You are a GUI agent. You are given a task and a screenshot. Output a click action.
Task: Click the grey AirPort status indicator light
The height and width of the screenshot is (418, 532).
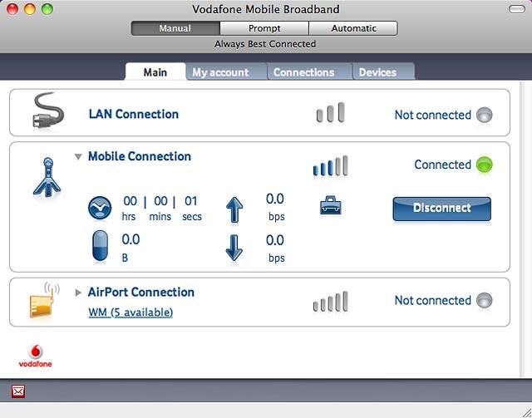coord(484,300)
